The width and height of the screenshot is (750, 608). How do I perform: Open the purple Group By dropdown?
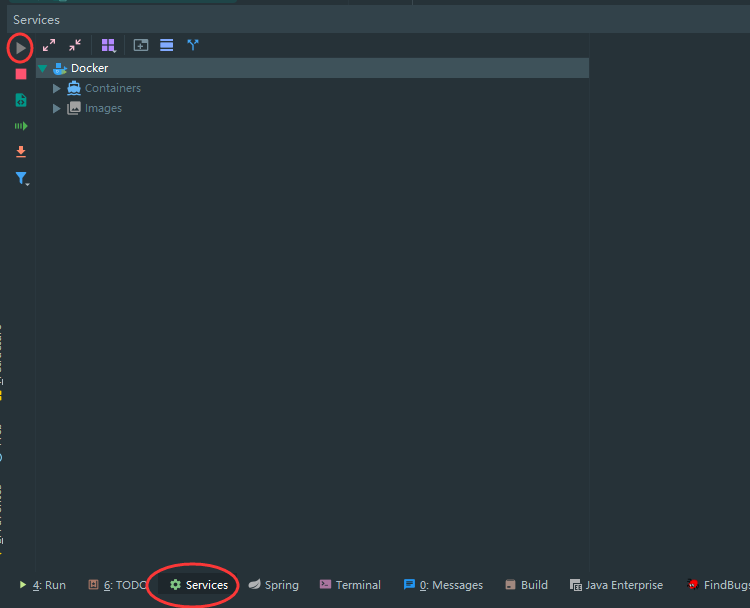pos(108,45)
